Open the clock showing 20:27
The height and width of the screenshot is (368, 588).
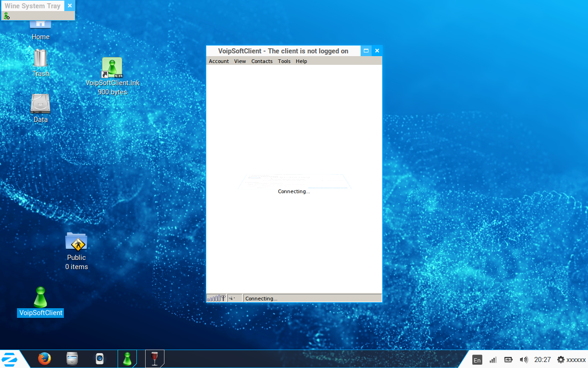coord(542,360)
